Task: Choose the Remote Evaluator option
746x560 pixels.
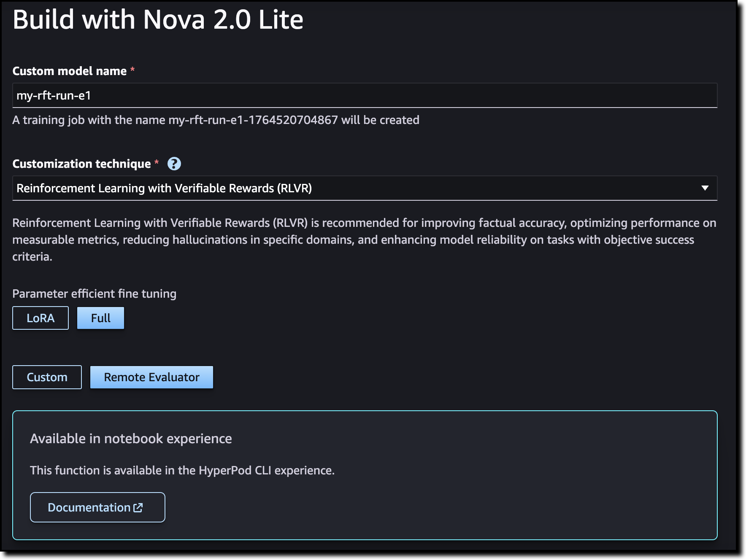Action: click(x=151, y=377)
